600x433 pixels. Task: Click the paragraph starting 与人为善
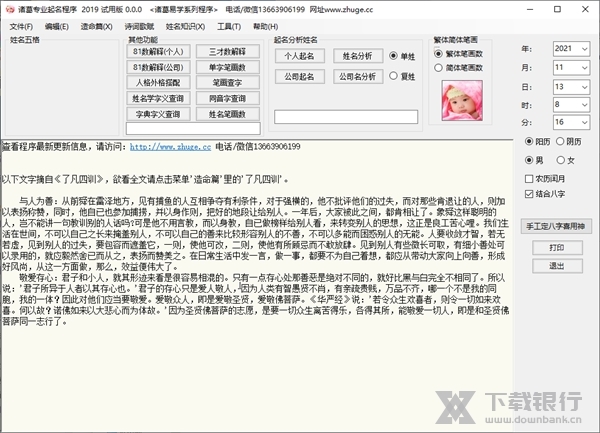click(x=256, y=234)
